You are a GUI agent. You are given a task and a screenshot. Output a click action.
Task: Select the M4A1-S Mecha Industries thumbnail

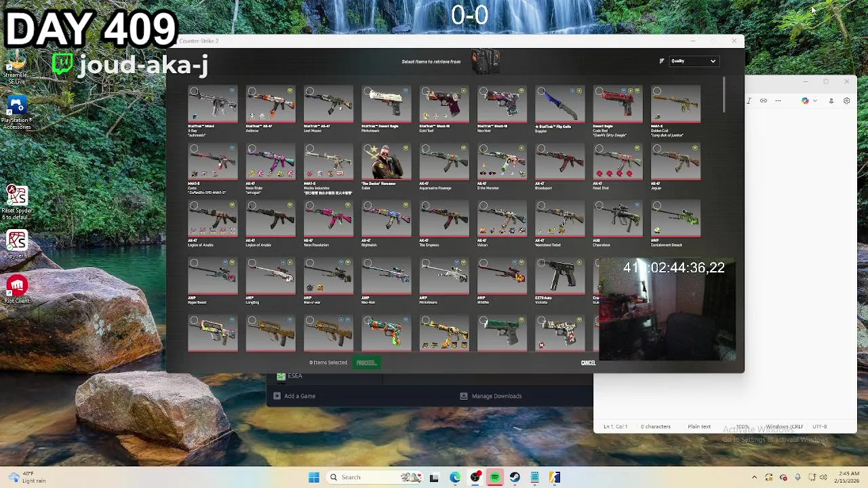[x=328, y=162]
